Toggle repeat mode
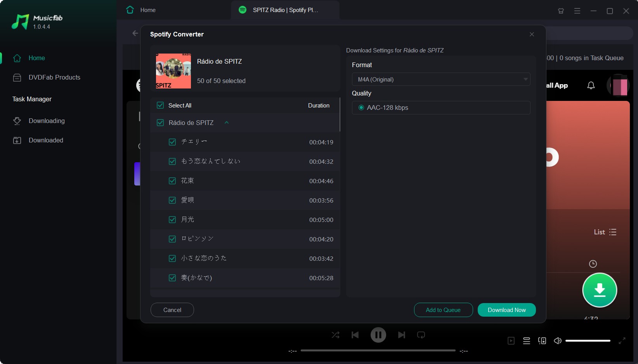The image size is (638, 364). pos(421,335)
